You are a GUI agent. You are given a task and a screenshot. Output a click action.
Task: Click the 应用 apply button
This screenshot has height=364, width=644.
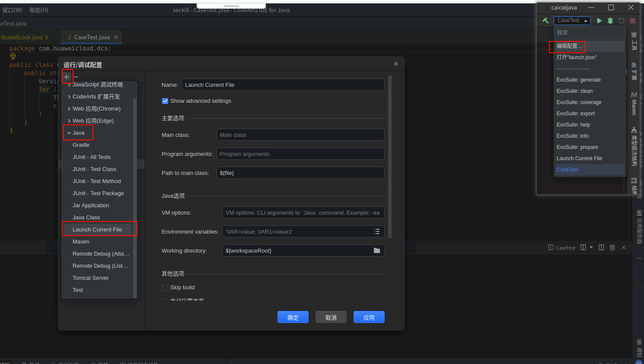pyautogui.click(x=369, y=317)
